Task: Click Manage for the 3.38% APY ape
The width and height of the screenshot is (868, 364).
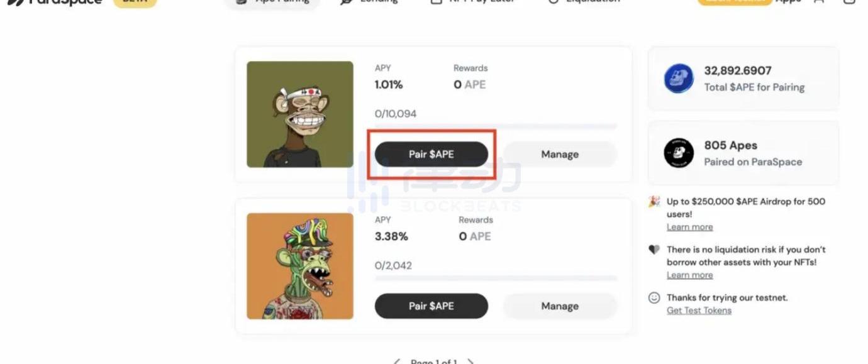Action: coord(559,306)
